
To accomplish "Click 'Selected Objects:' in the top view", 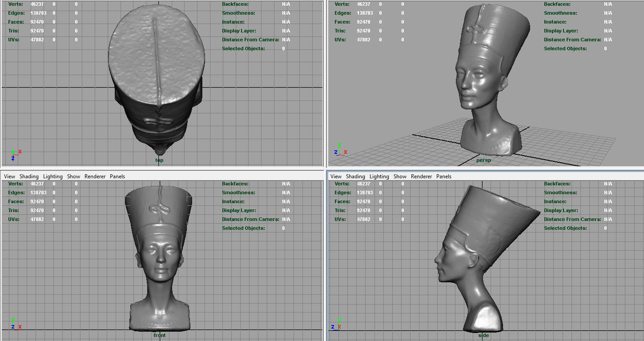I will [243, 48].
